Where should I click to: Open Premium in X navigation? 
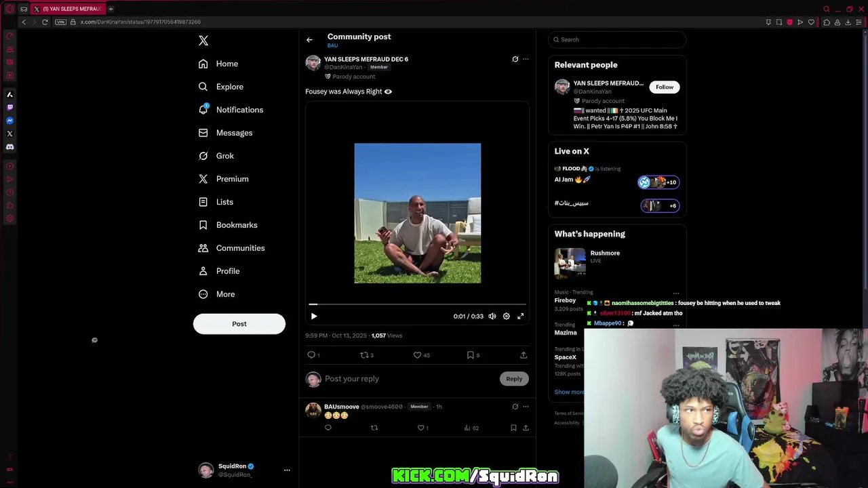pyautogui.click(x=224, y=179)
